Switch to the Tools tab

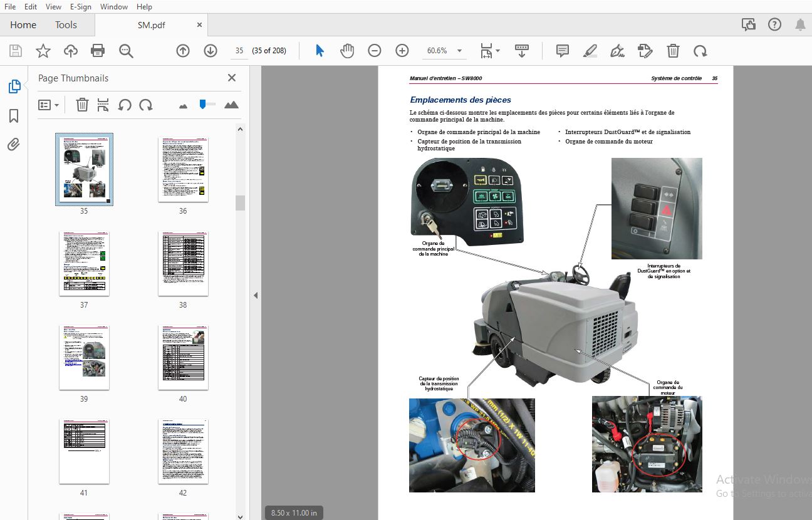[x=66, y=25]
